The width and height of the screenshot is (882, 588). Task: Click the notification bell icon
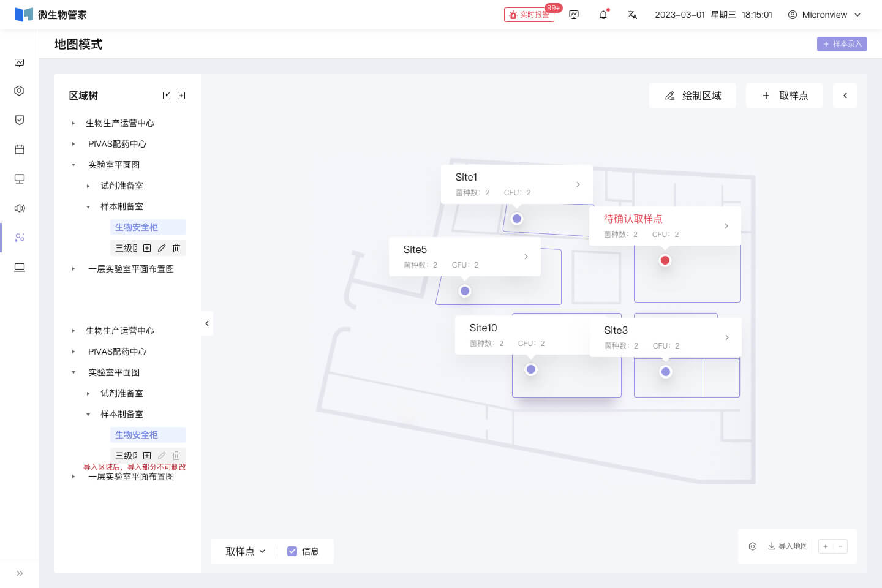click(603, 15)
